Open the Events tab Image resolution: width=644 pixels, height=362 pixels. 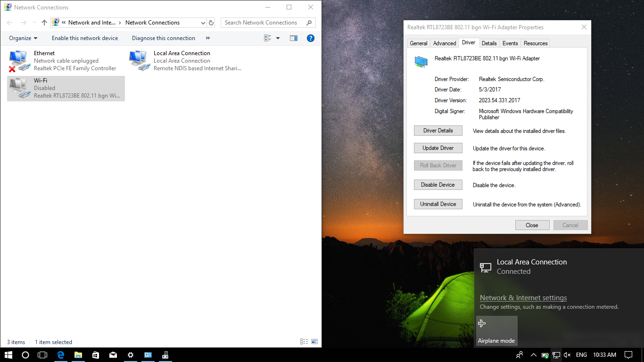[510, 43]
